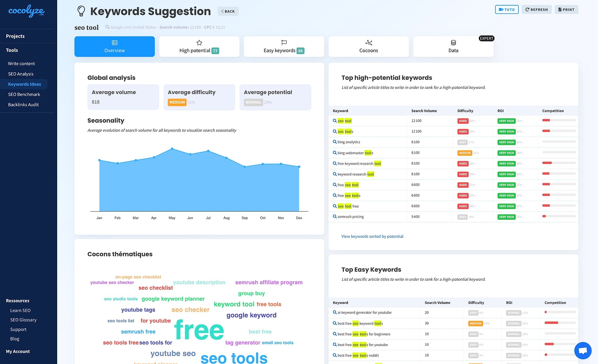598x364 pixels.
Task: Click the star icon in High potential tab
Action: pyautogui.click(x=199, y=43)
